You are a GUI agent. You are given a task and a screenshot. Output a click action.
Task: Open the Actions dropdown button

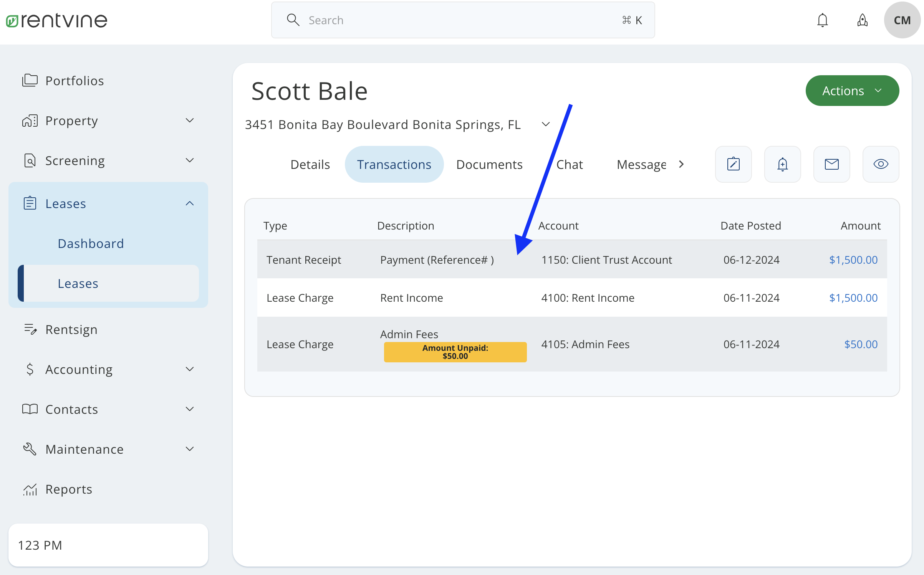pos(852,91)
